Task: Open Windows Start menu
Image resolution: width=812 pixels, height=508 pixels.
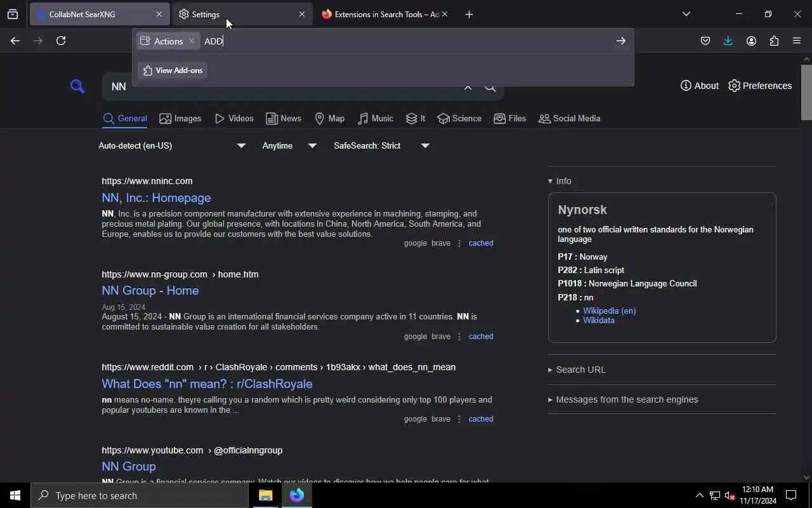Action: coord(15,495)
